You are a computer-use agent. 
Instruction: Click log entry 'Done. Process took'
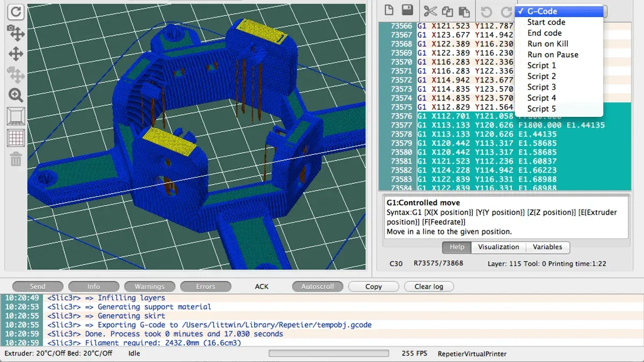(x=322, y=334)
